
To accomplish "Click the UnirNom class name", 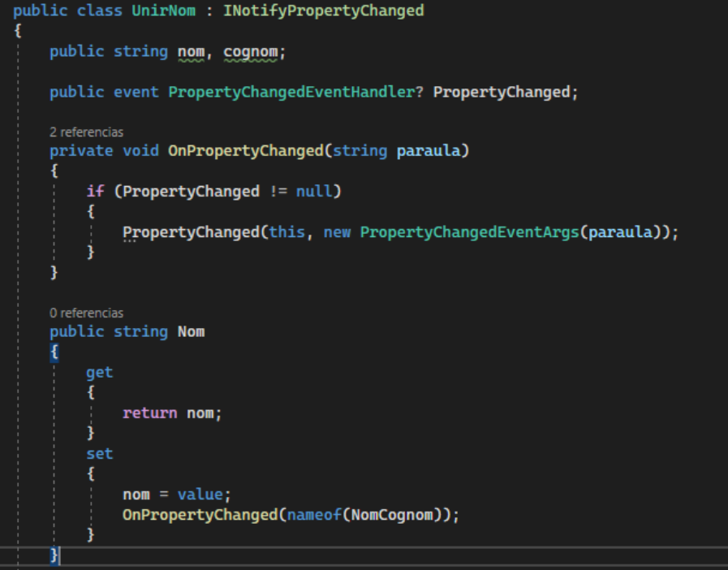I will (164, 11).
